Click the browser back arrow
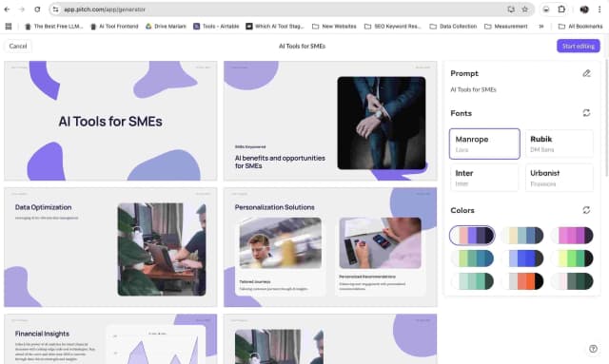This screenshot has height=364, width=609. click(7, 10)
